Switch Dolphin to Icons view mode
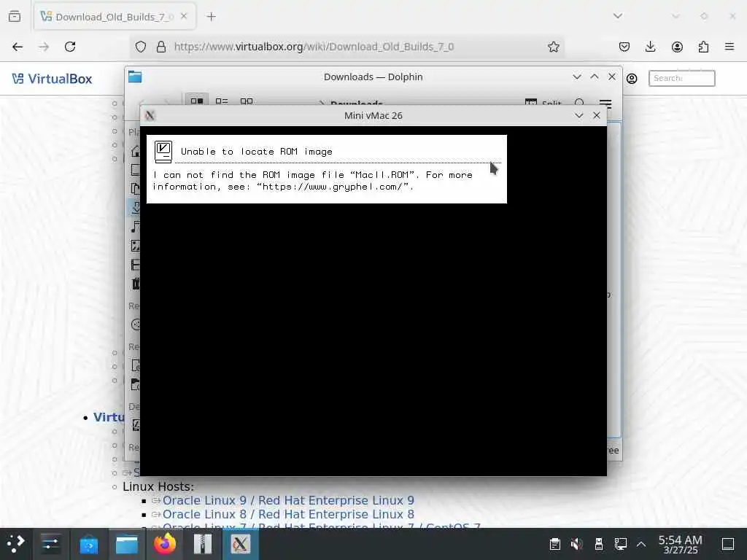 (197, 101)
